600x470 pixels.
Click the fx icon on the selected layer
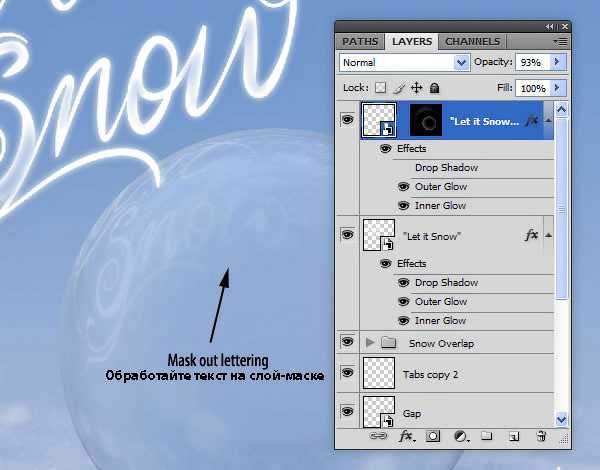point(531,121)
